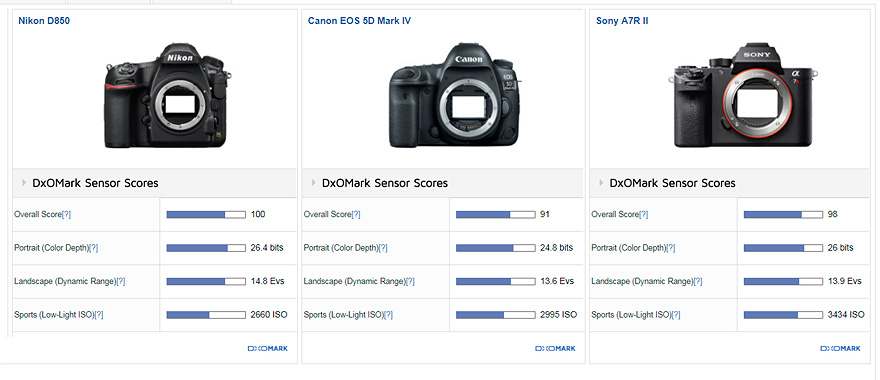Click the DxOMark logo under Canon EOS 5D
The image size is (880, 380).
(555, 349)
